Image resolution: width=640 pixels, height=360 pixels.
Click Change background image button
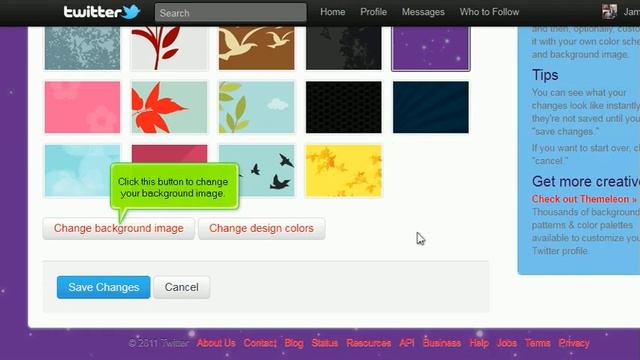tap(118, 229)
